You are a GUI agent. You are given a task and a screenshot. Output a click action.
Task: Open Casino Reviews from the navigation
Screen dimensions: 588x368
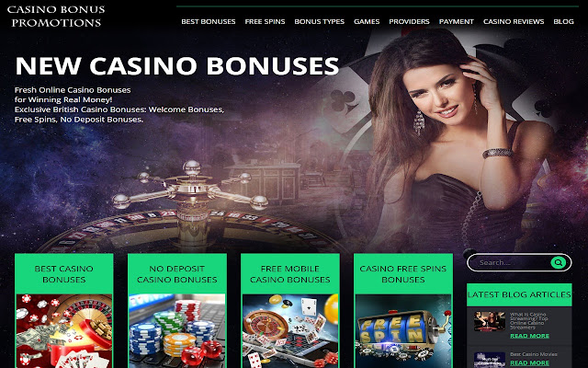(x=514, y=21)
